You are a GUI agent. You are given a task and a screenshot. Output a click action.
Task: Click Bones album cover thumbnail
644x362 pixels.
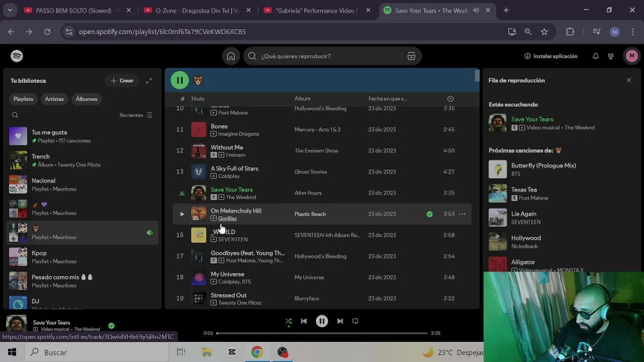pos(199,130)
